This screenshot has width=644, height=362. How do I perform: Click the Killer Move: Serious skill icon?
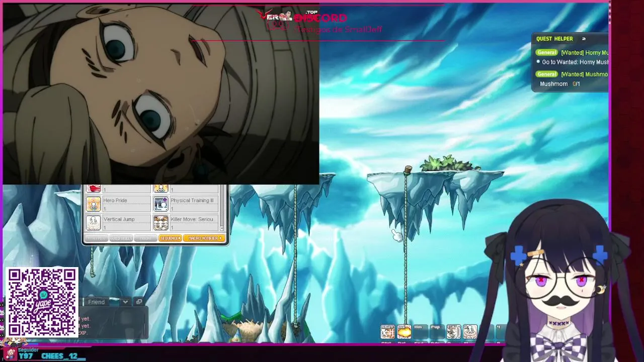(160, 223)
